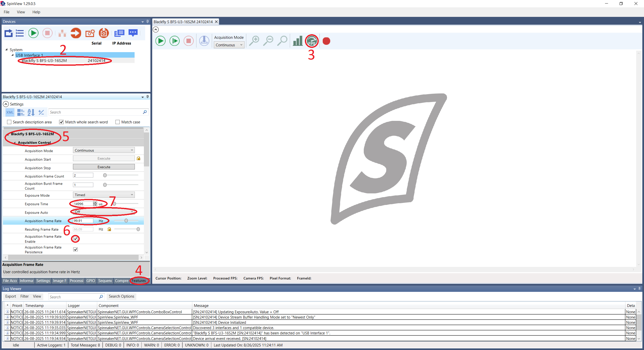Screen dimensions: 644x350
Task: Click the Exposure Time slider handle
Action: coord(114,204)
